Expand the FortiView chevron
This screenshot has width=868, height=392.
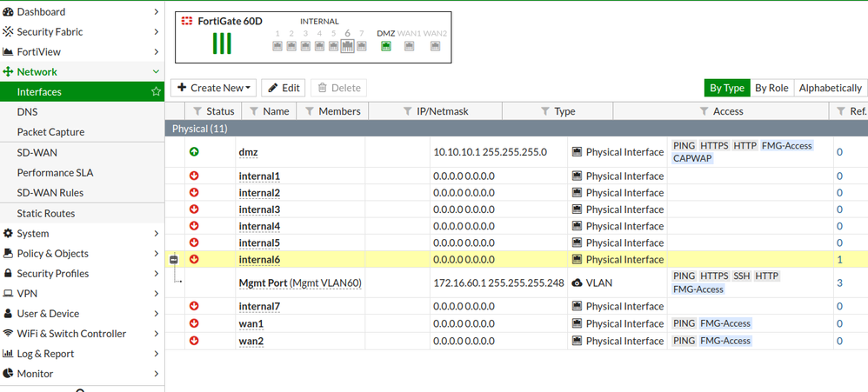[156, 52]
